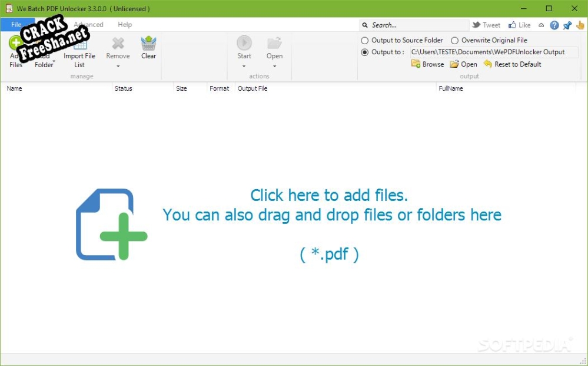
Task: Click the blue Help question mark icon
Action: pos(554,25)
